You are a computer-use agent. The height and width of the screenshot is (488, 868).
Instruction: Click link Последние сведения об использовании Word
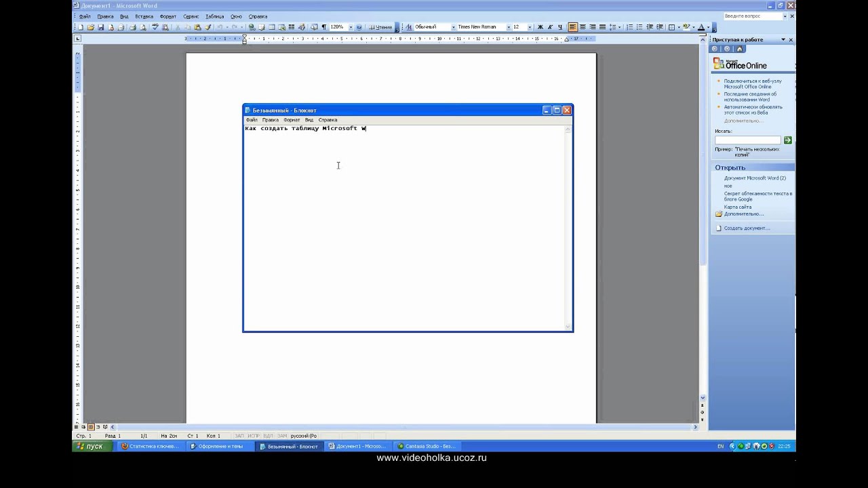tap(750, 97)
